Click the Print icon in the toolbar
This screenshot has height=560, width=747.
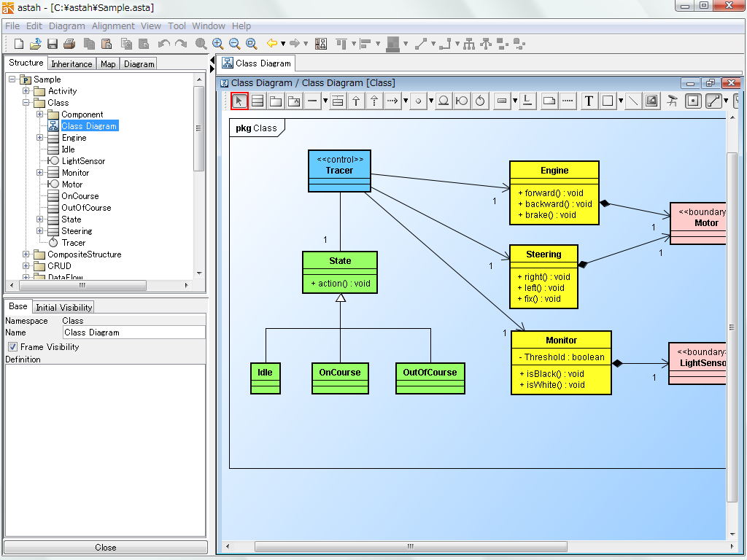coord(69,44)
